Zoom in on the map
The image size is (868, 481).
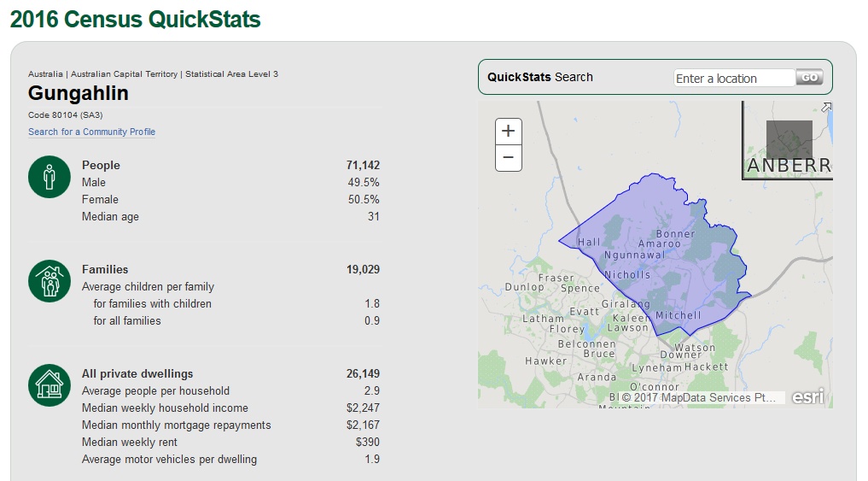(x=509, y=132)
